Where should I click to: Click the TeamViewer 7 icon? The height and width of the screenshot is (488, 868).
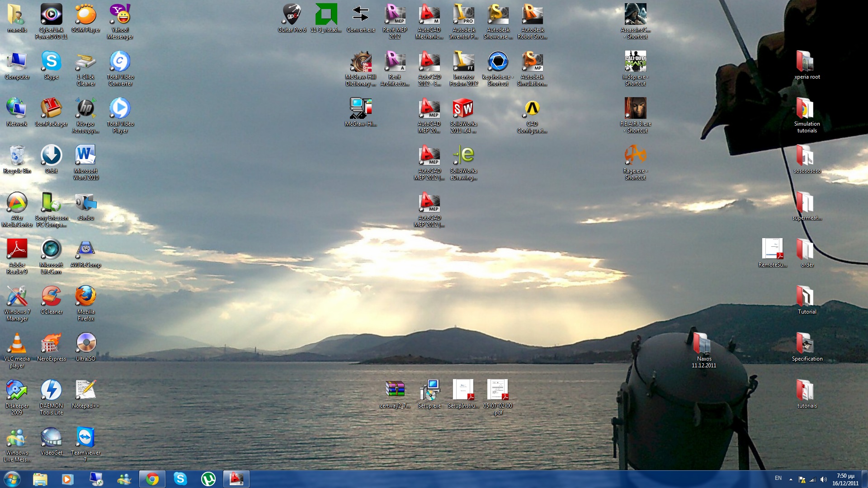click(85, 438)
